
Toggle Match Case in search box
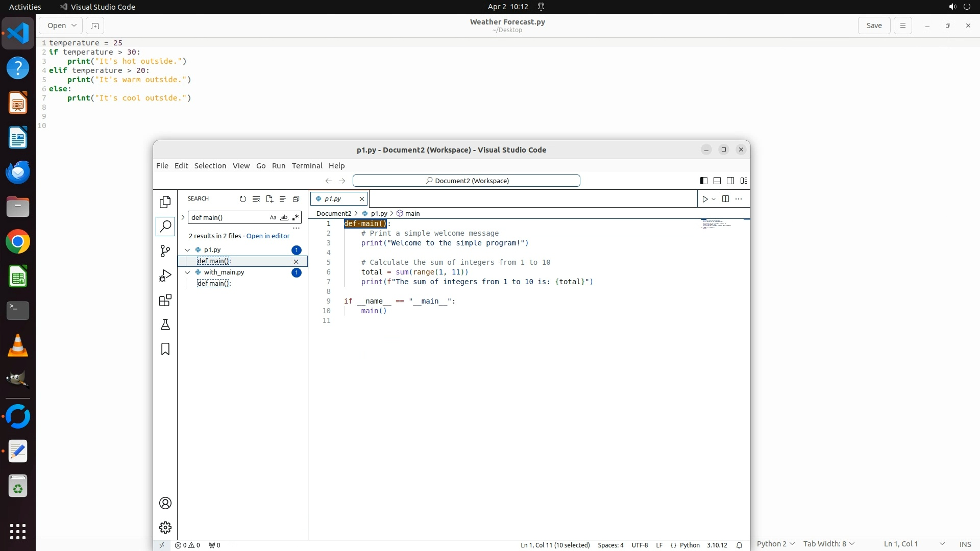(273, 217)
